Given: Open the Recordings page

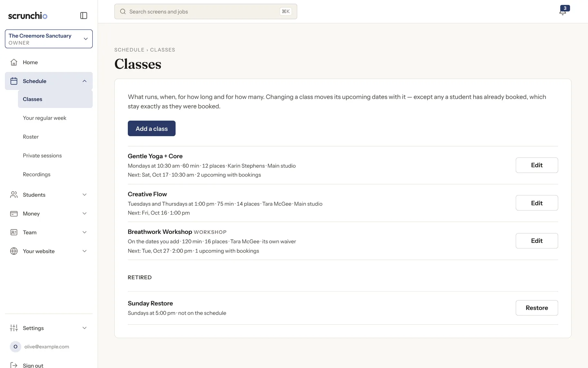Looking at the screenshot, I should point(55,174).
